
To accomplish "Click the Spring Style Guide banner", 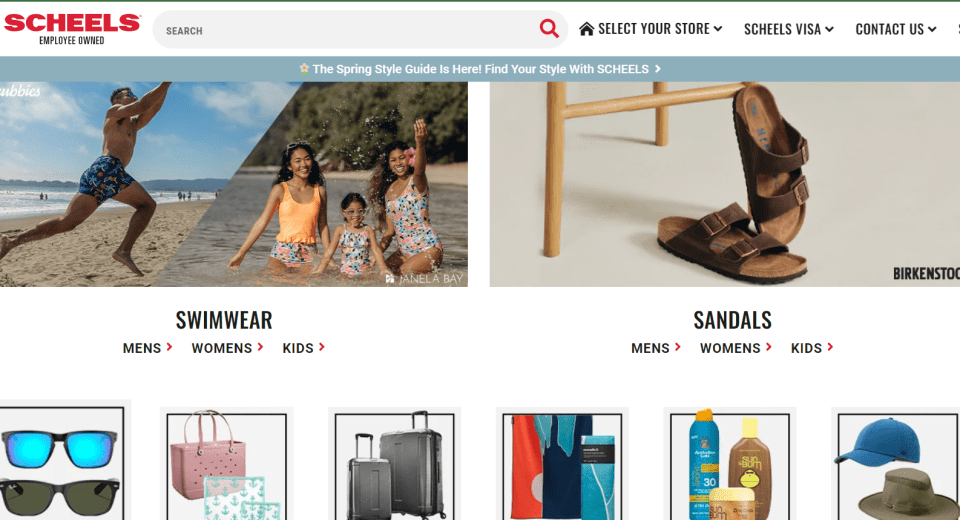I will [480, 69].
